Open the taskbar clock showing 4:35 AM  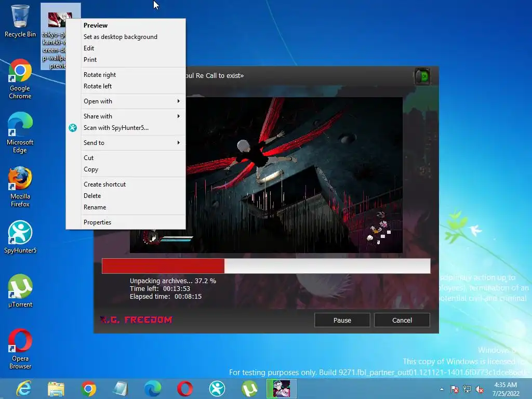click(506, 389)
